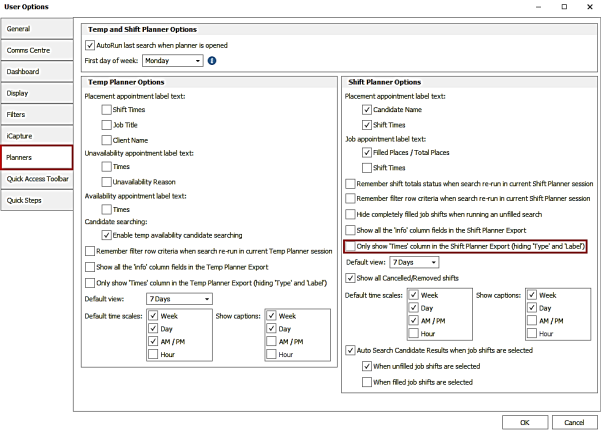Enable Hour in Shift Planner show captions
The width and height of the screenshot is (601, 433).
(532, 334)
